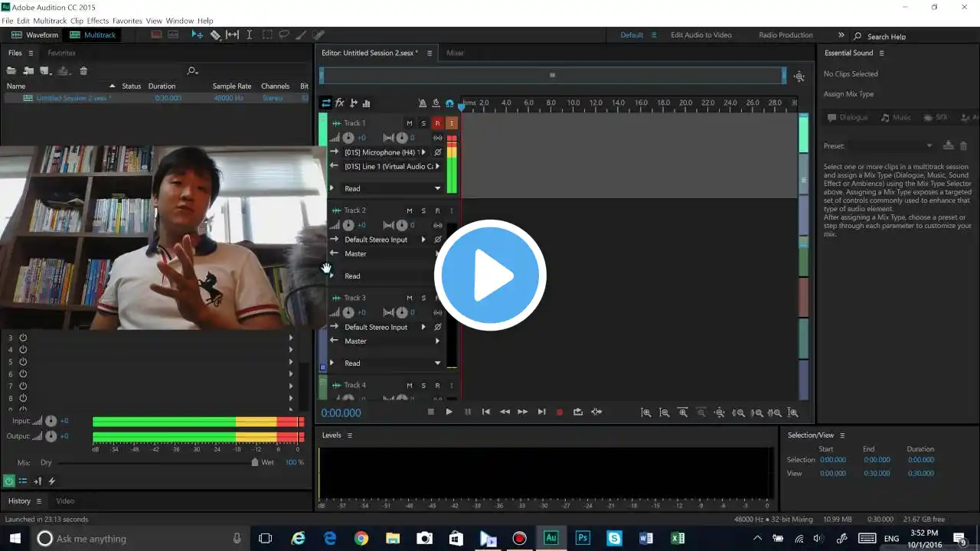This screenshot has width=980, height=551.
Task: Click Zoom In (Time) icon
Action: [683, 412]
